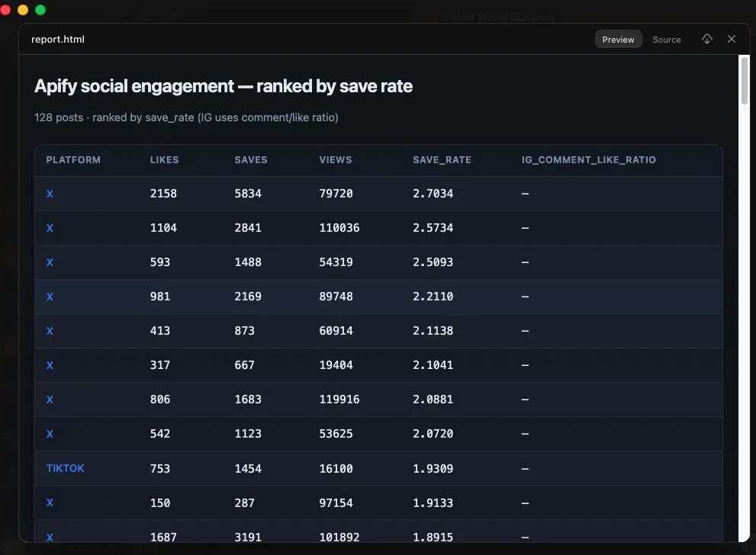This screenshot has width=756, height=555.
Task: Click the save rate 2.0720
Action: (x=433, y=434)
